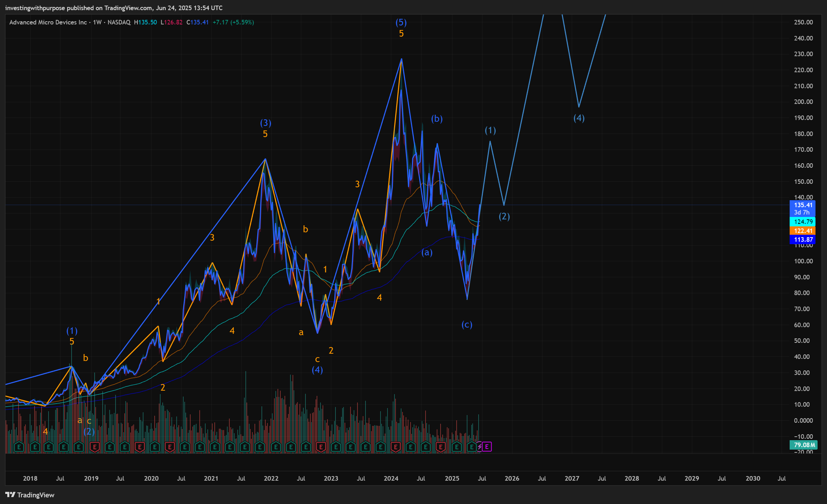Open the TradingView.com link in header
The image size is (827, 504).
click(x=128, y=8)
